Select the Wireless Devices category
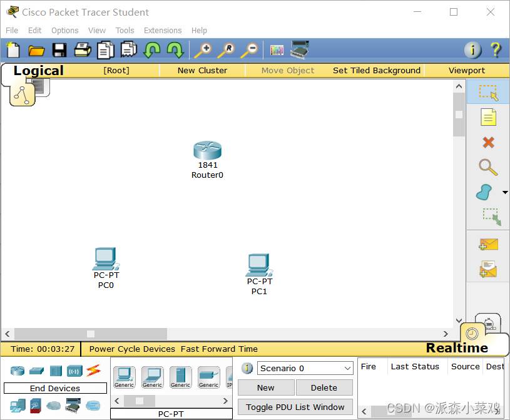The image size is (510, 420). (74, 371)
